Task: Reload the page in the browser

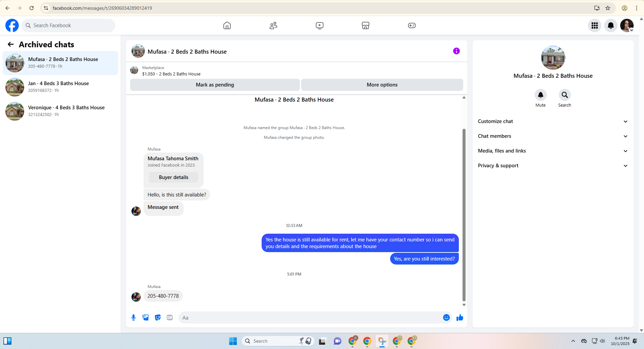Action: tap(32, 8)
